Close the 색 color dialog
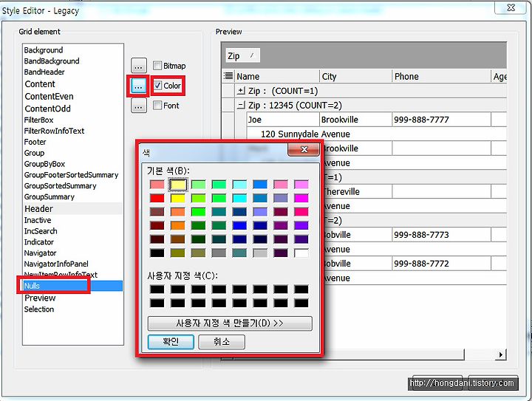This screenshot has width=532, height=401. coord(304,149)
